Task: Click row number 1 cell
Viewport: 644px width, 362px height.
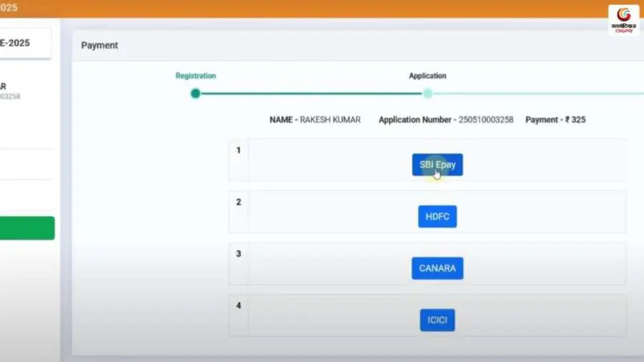Action: coord(238,160)
